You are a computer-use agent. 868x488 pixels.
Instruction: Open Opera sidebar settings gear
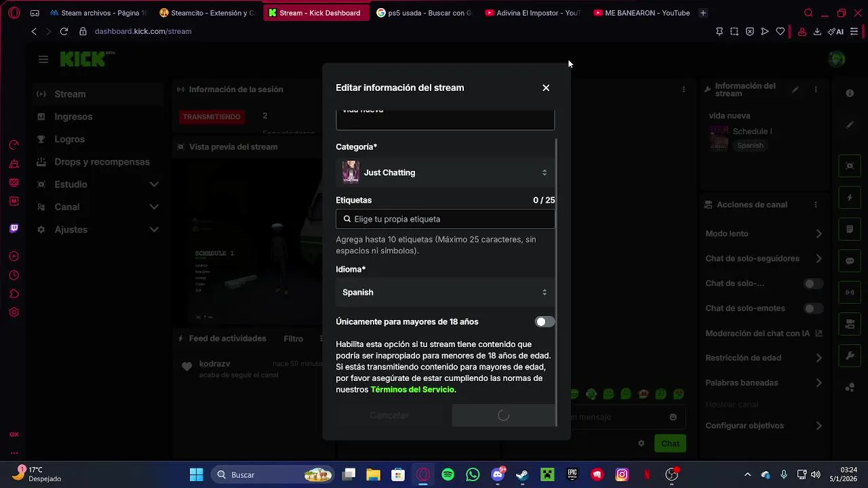(14, 312)
